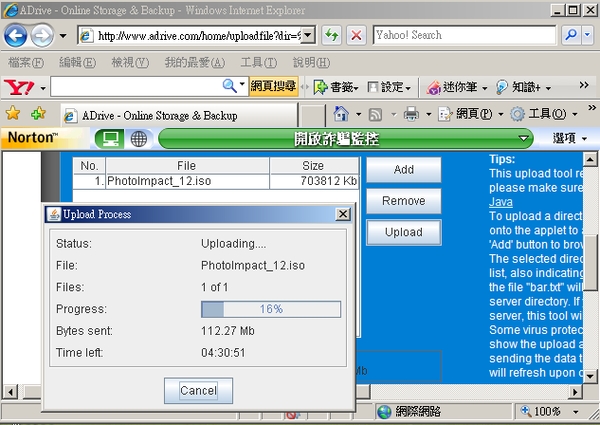
Task: Open the 編輯(E) menu
Action: [x=78, y=62]
